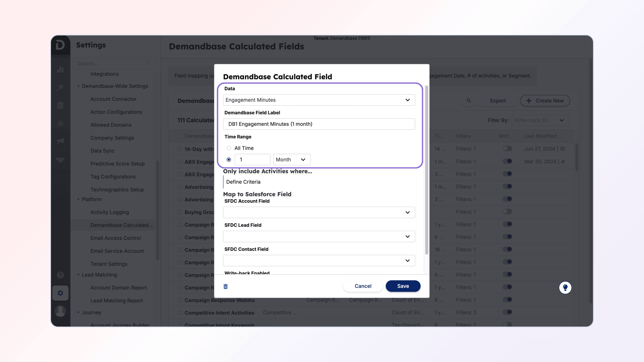This screenshot has height=362, width=644.
Task: Click the Save button
Action: [403, 286]
